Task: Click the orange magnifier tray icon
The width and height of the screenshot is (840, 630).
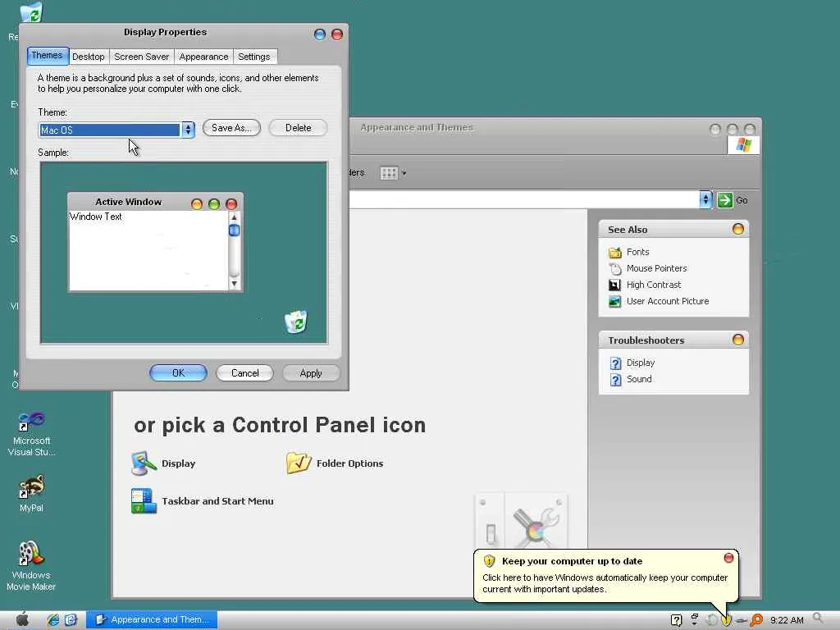Action: (756, 620)
